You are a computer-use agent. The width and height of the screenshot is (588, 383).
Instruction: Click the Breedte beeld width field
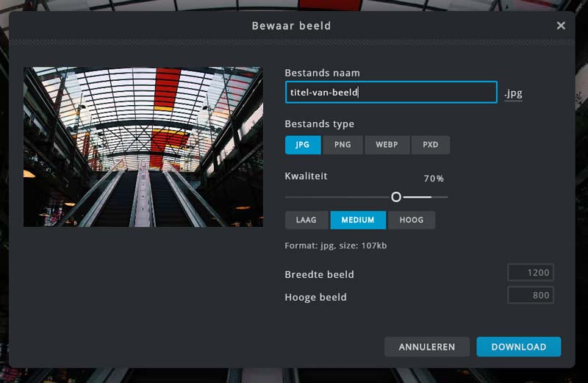[x=530, y=272]
